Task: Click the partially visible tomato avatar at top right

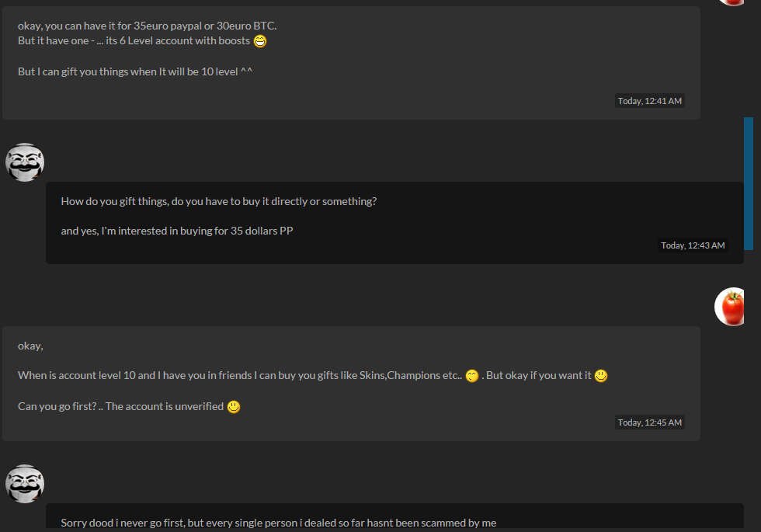Action: click(731, 2)
